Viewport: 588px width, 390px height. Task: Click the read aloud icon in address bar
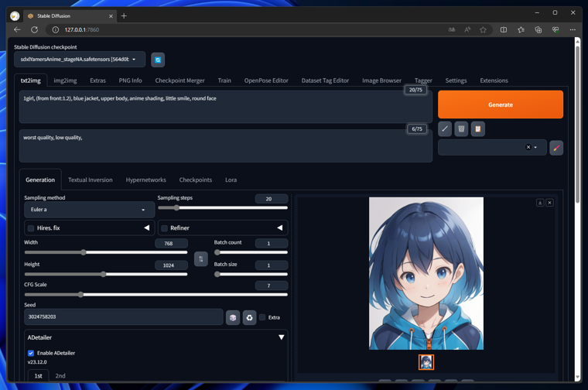467,29
